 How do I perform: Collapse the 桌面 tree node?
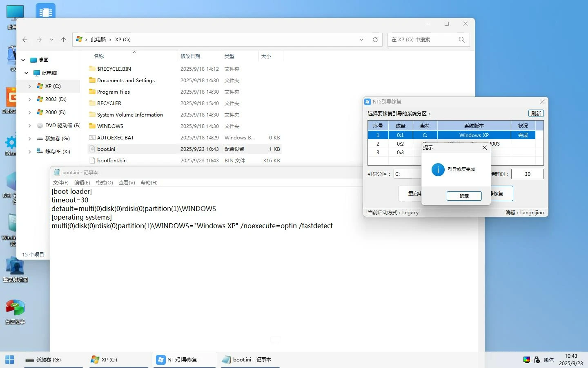coord(23,60)
